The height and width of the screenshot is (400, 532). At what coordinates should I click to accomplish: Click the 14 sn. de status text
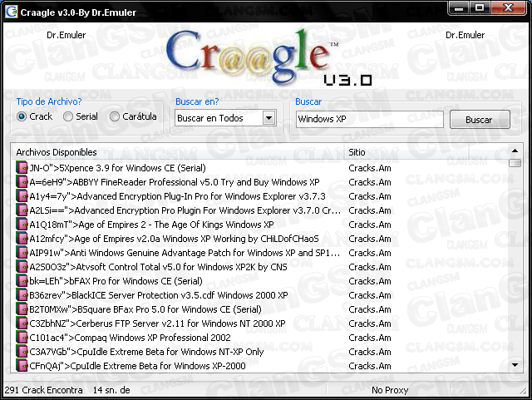pos(111,390)
